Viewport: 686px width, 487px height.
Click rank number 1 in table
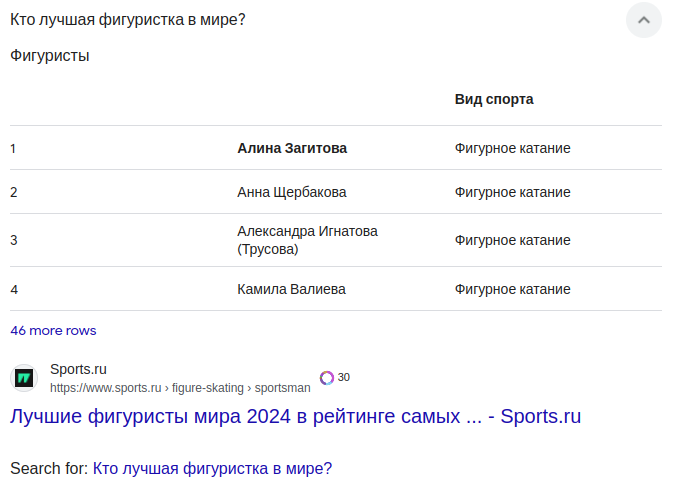click(x=13, y=148)
